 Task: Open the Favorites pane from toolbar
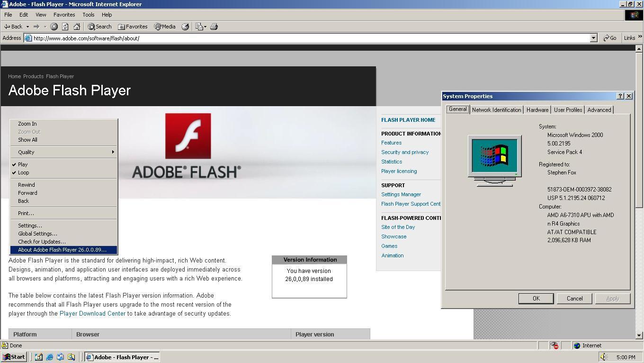pos(133,27)
